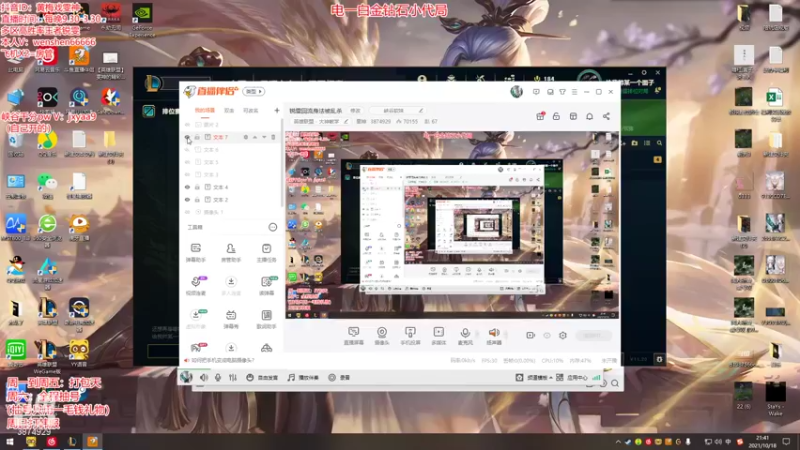This screenshot has height=450, width=800.
Task: Open the bell notifications icon
Action: pos(589,116)
